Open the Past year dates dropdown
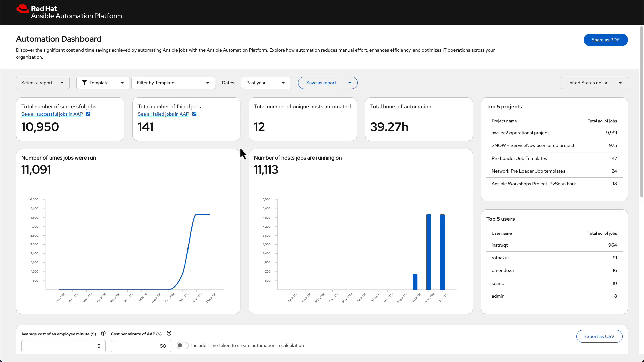Screen dimensions: 644x362 [266, 83]
